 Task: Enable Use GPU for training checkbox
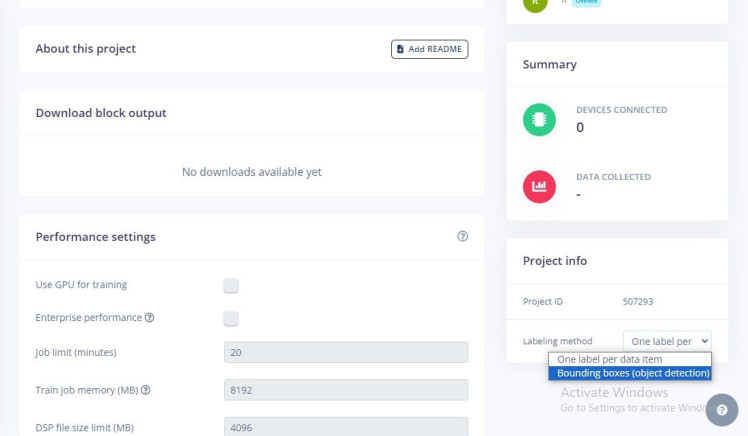pyautogui.click(x=231, y=285)
